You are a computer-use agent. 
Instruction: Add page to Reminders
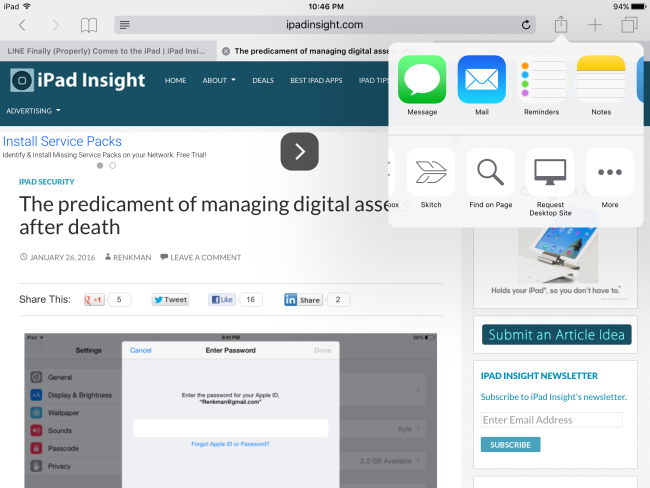pyautogui.click(x=541, y=79)
